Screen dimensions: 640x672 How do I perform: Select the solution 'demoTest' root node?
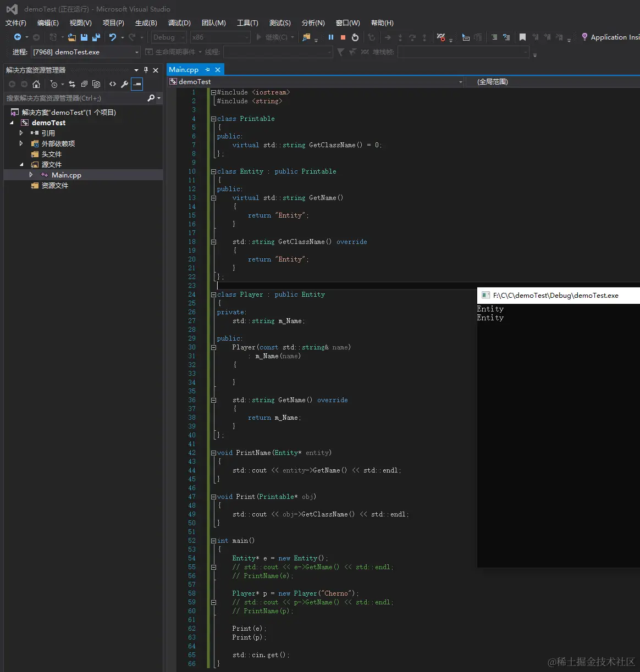click(x=69, y=112)
